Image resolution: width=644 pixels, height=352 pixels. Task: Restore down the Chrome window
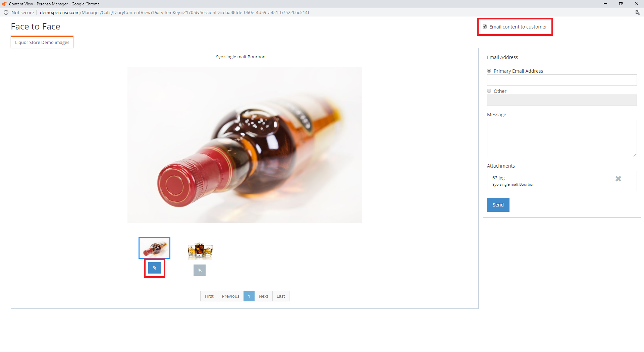coord(621,4)
